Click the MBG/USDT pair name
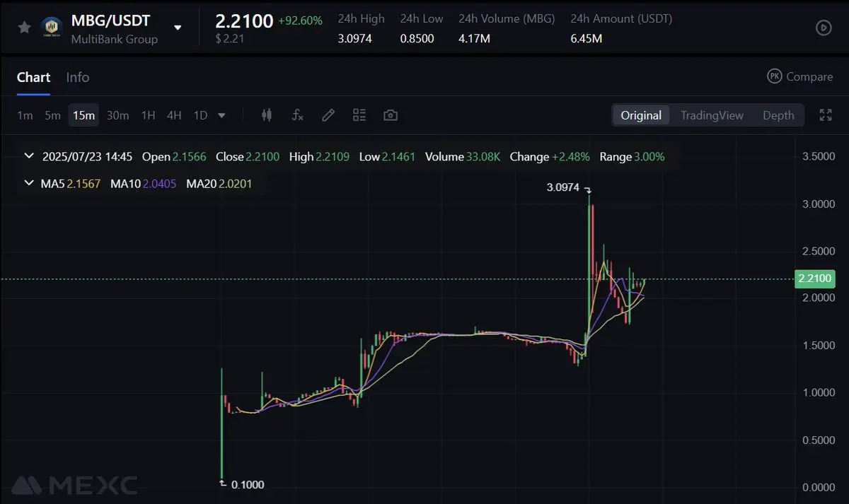 tap(110, 20)
